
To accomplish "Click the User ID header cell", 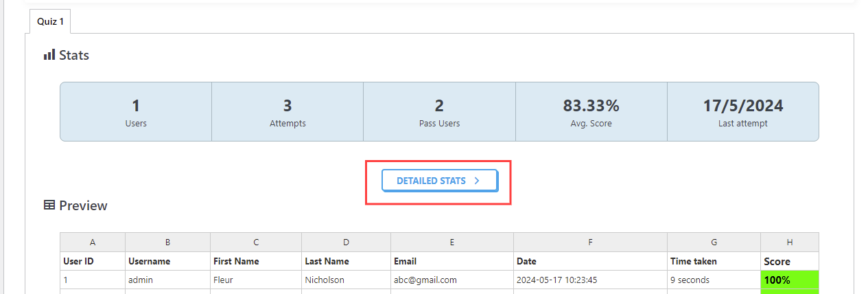I will click(93, 262).
